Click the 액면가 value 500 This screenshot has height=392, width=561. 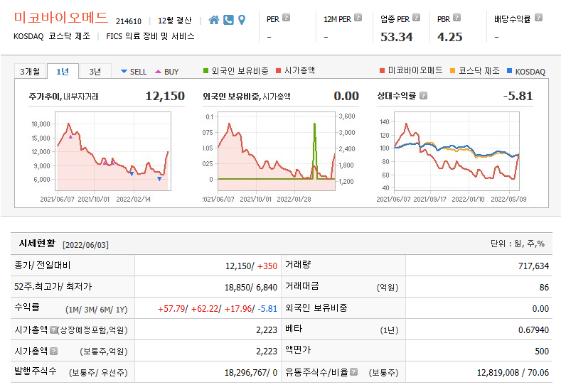click(x=542, y=352)
